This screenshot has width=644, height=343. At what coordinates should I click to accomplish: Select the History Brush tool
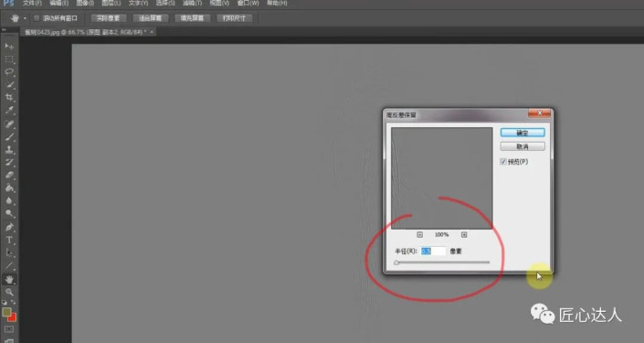click(9, 162)
